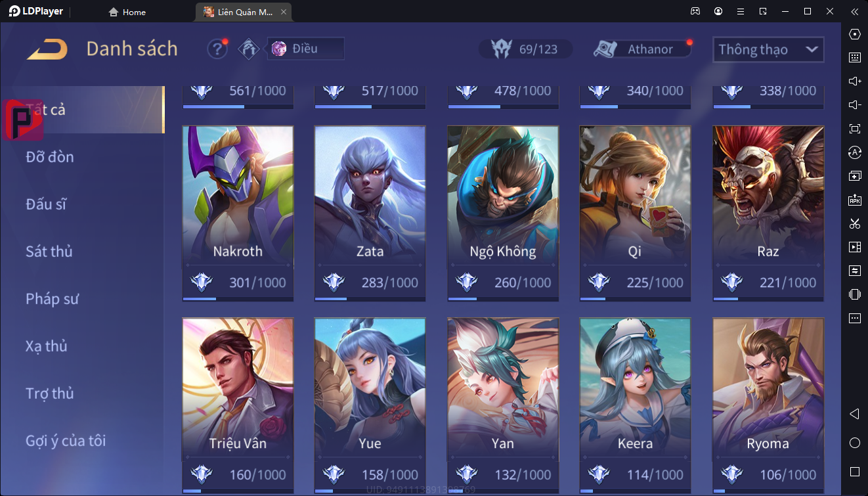
Task: Collapse LDPlayer sidebar double chevron
Action: (854, 12)
